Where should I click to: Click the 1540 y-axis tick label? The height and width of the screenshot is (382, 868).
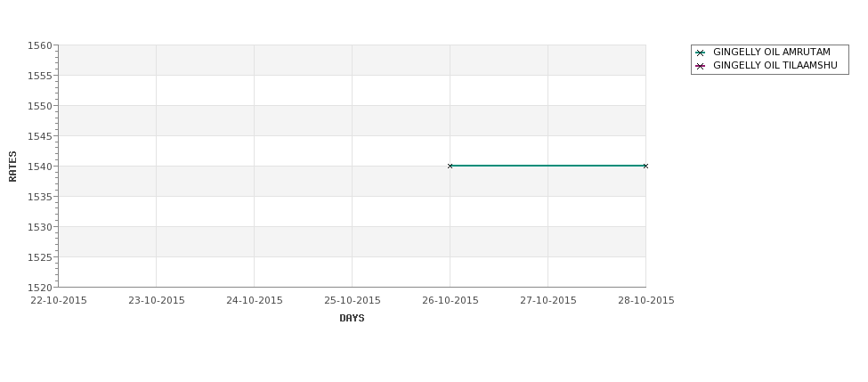coord(40,167)
